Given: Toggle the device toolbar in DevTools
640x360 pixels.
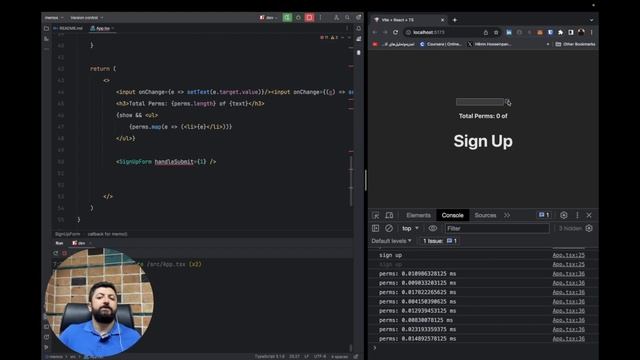Looking at the screenshot, I should (x=389, y=216).
